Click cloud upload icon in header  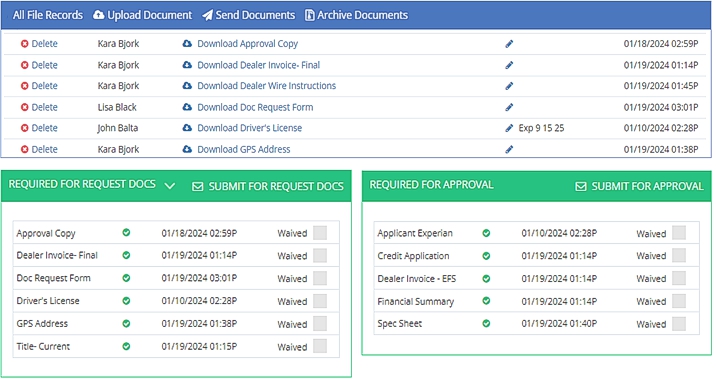(x=99, y=15)
